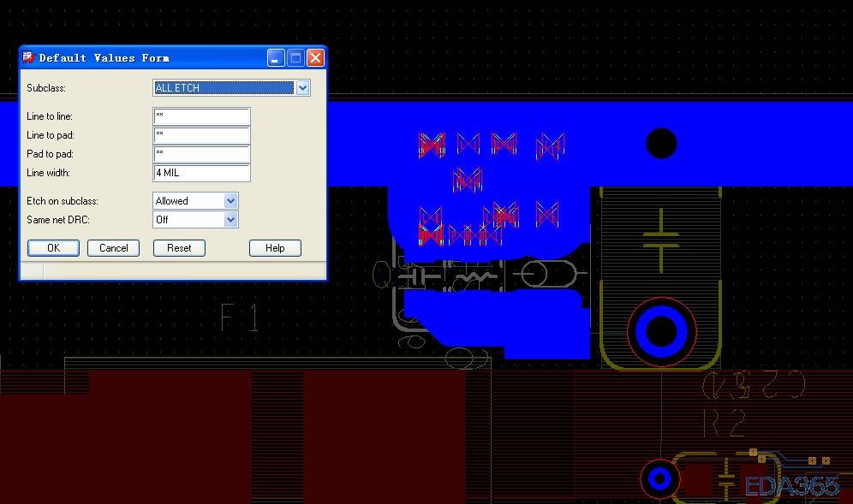Click the Cancel button
Image resolution: width=853 pixels, height=504 pixels.
(x=114, y=248)
